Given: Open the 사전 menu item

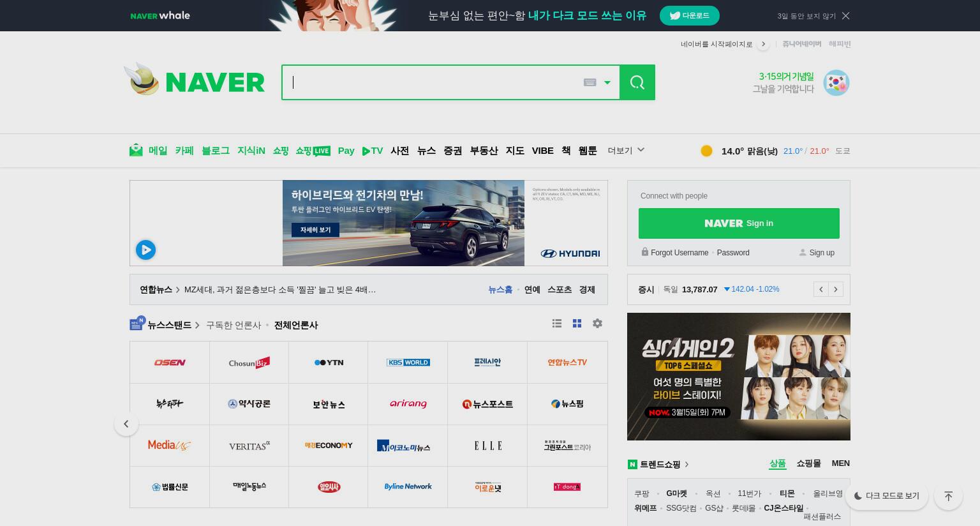Looking at the screenshot, I should point(400,151).
